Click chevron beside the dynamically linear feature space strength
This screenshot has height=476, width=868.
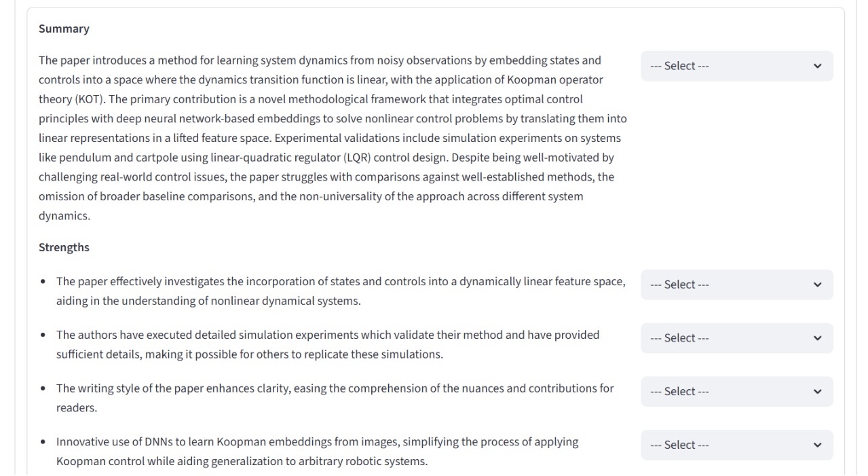click(x=817, y=285)
